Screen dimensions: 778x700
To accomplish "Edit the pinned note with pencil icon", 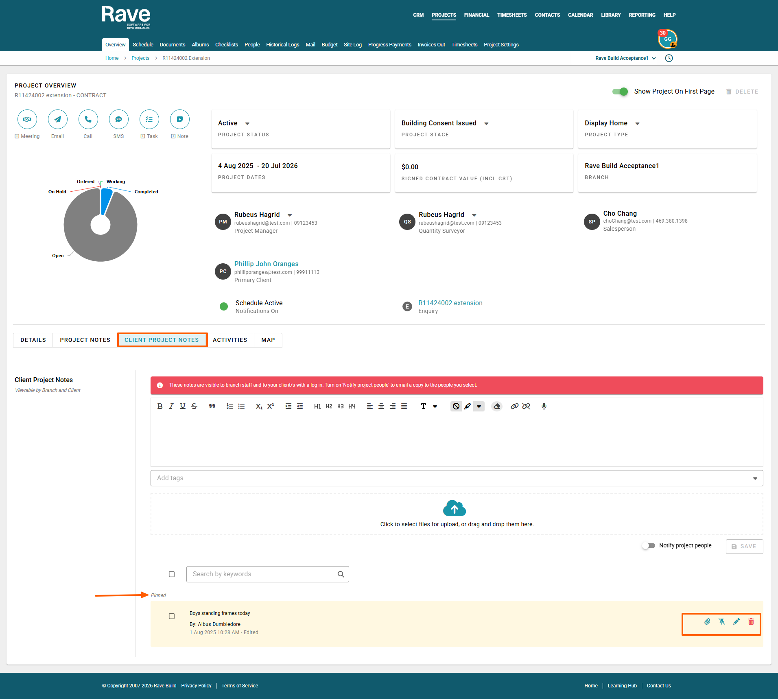I will 736,621.
